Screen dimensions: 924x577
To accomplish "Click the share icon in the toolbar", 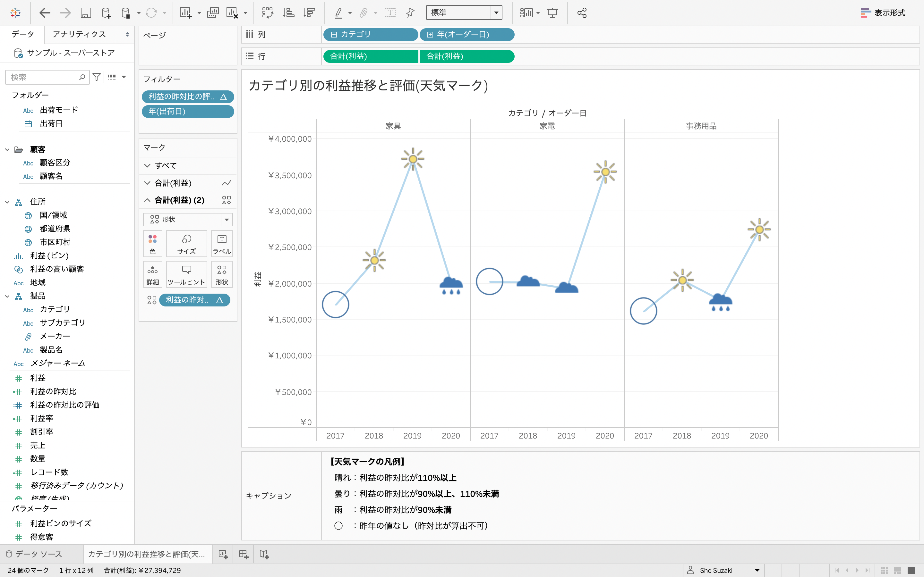I will click(581, 13).
